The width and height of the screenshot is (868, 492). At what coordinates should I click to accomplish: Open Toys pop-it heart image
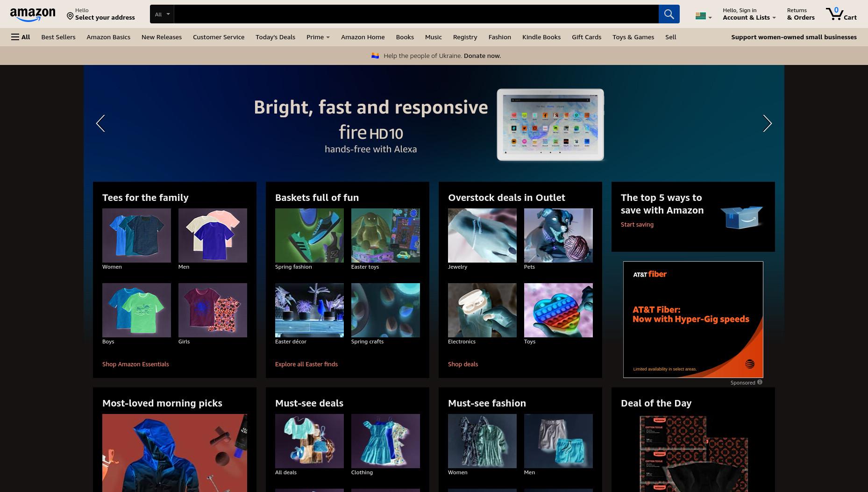coord(558,310)
